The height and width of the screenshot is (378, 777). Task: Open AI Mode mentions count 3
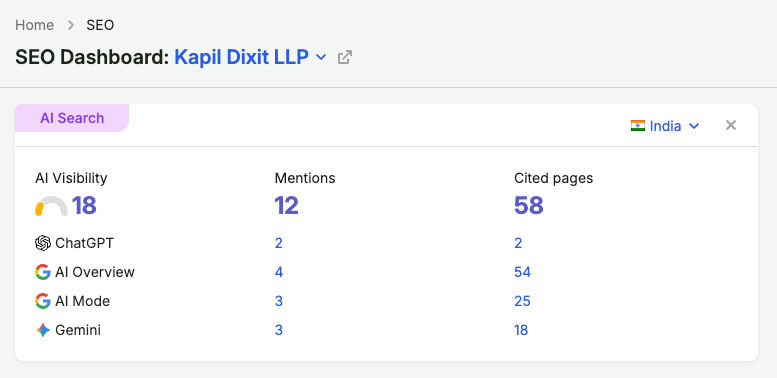point(278,301)
